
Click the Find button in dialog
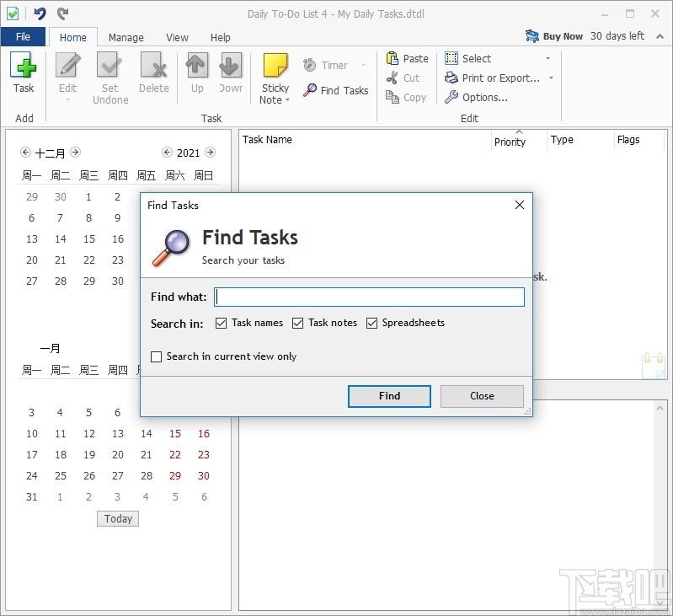click(x=389, y=396)
